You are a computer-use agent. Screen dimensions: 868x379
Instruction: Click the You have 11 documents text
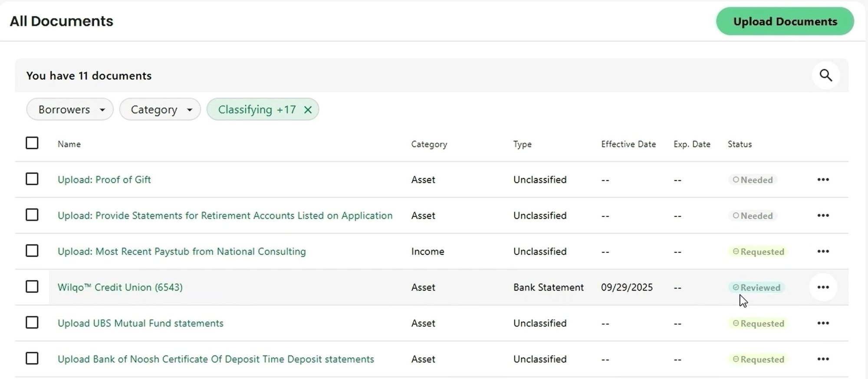[89, 76]
